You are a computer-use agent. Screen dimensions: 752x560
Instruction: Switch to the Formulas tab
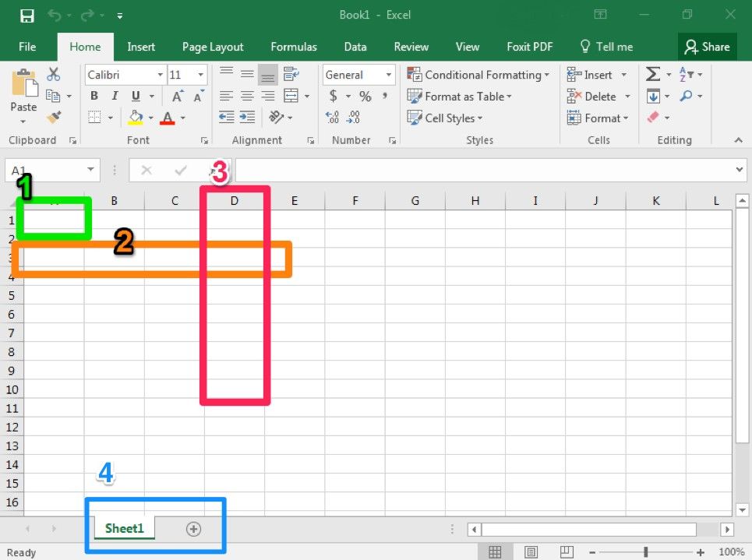[x=294, y=47]
